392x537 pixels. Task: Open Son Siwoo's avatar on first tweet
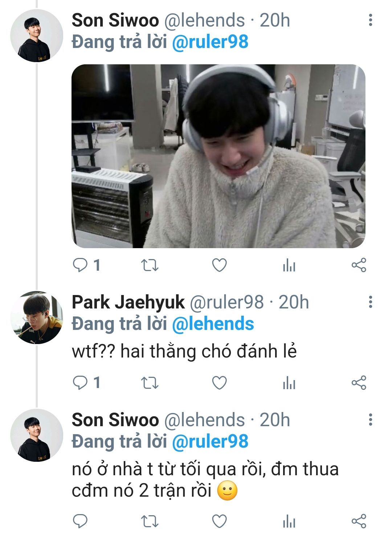tap(37, 36)
